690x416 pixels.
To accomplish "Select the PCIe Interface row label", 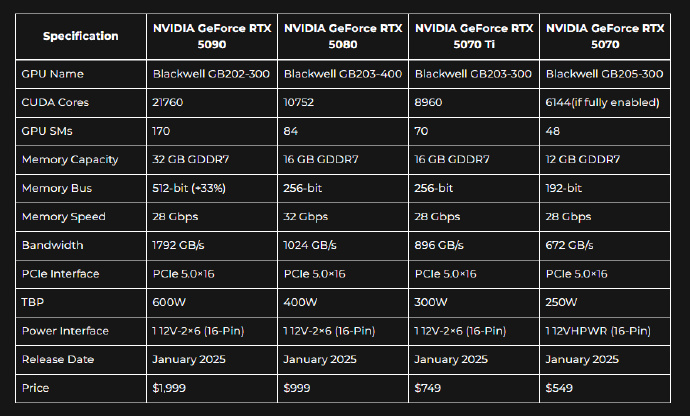I will click(62, 273).
